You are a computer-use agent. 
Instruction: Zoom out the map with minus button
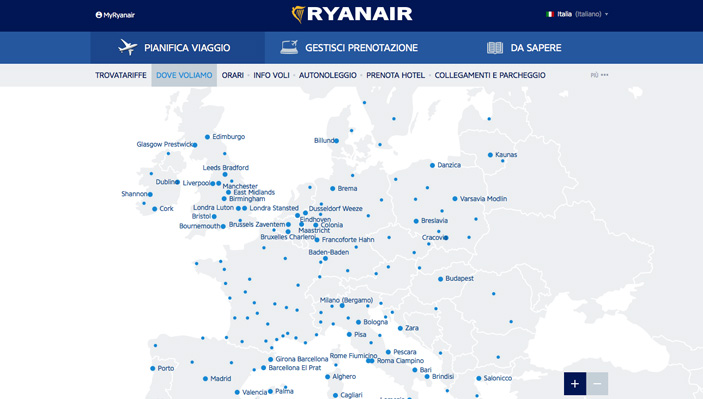click(x=597, y=384)
